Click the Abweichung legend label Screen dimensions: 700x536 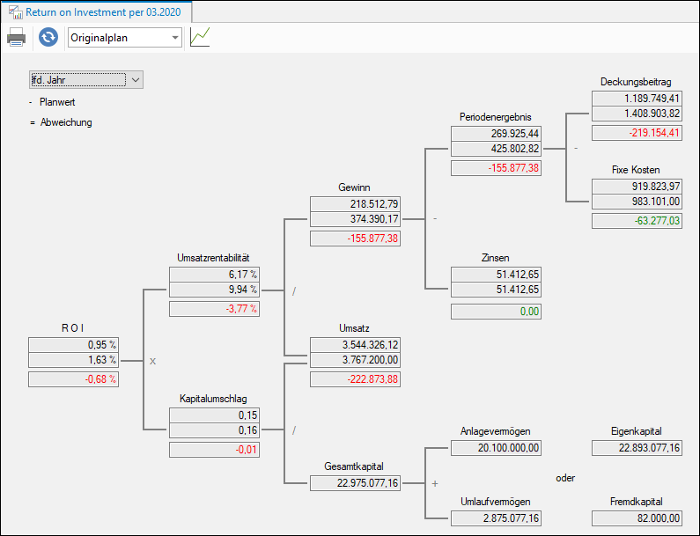click(x=66, y=122)
